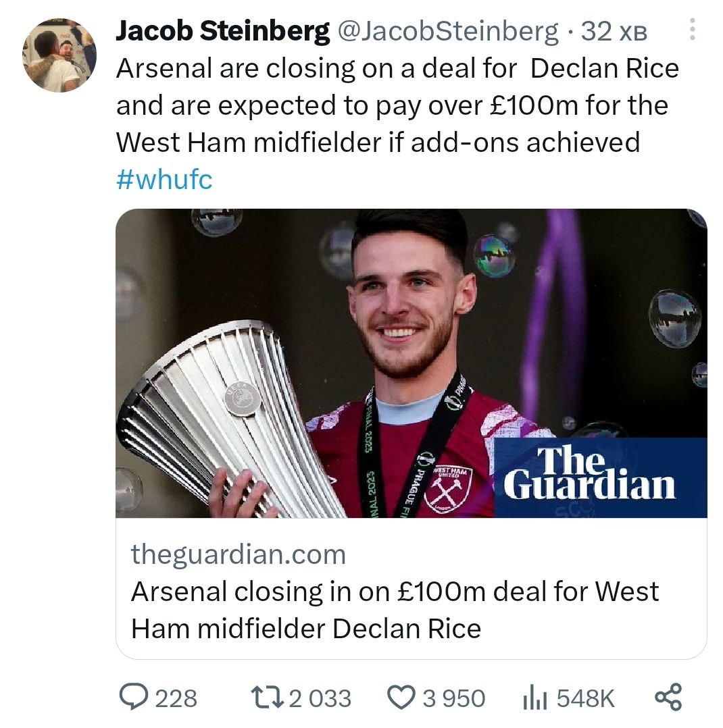Open theguardian.com domain link
This screenshot has height=728, width=723.
pyautogui.click(x=238, y=555)
